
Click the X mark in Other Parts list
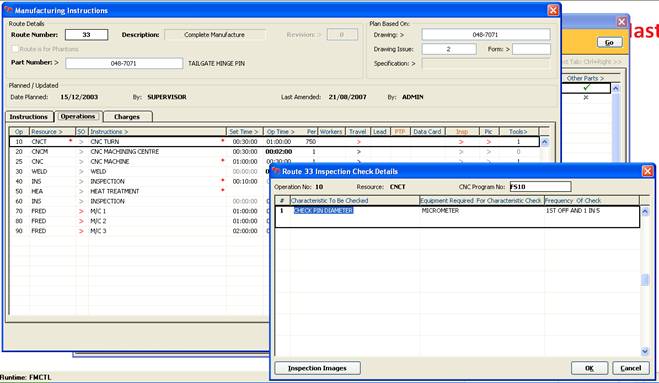tap(586, 98)
